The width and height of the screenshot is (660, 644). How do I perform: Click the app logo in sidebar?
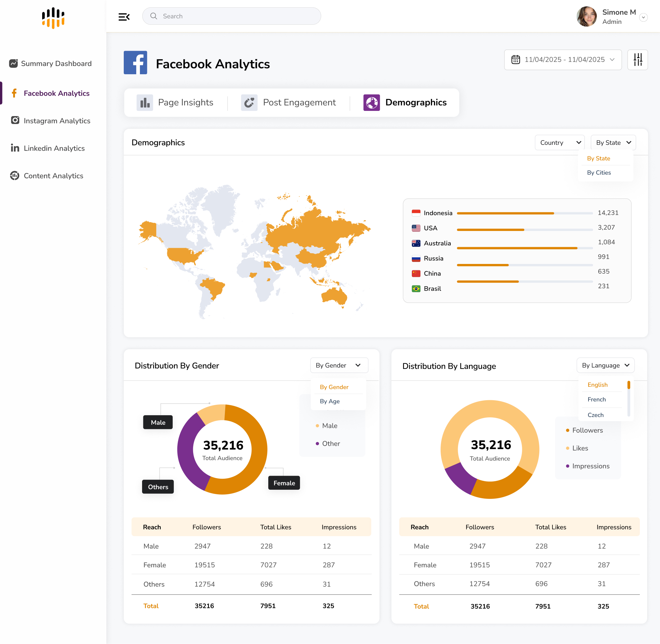53,18
